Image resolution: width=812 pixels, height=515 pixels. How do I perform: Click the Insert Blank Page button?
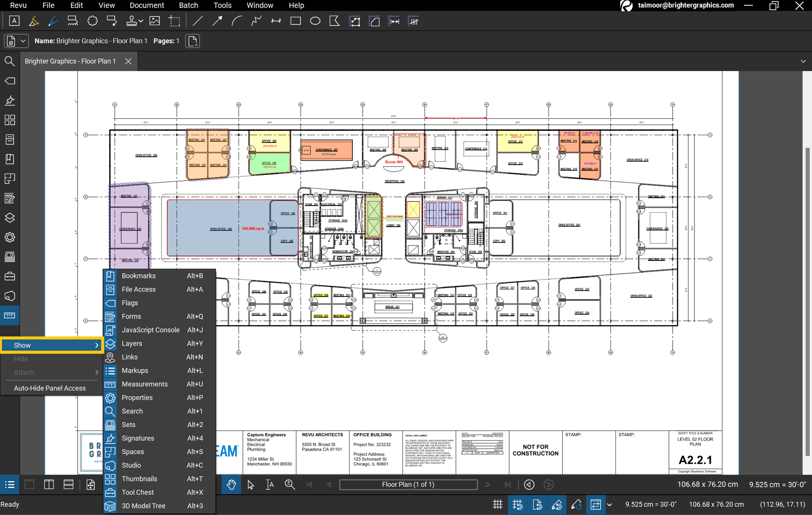(x=193, y=41)
